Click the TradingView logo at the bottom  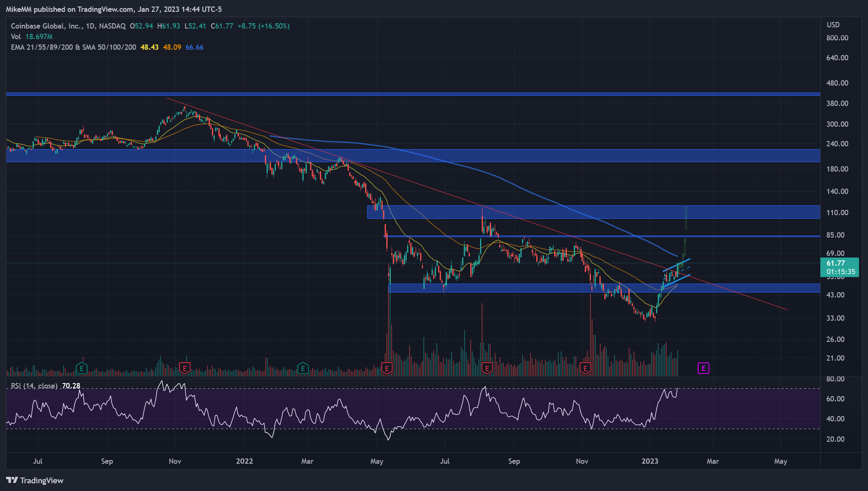pos(35,480)
